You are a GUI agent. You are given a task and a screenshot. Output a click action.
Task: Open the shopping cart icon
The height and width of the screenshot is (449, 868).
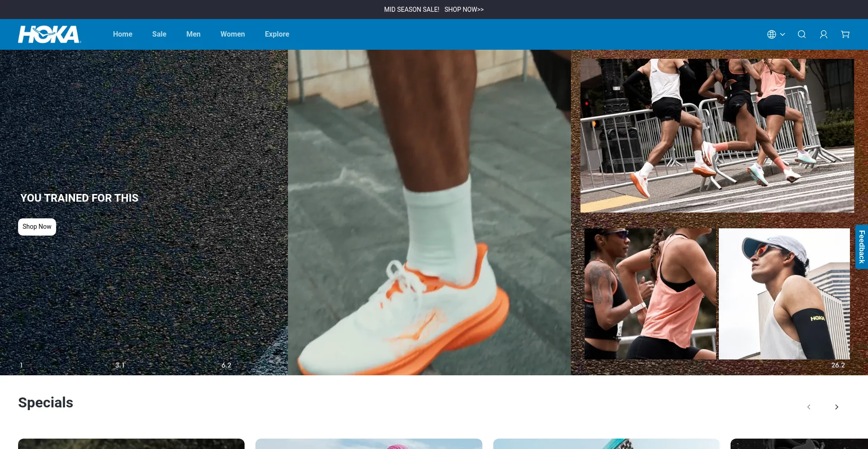point(845,34)
